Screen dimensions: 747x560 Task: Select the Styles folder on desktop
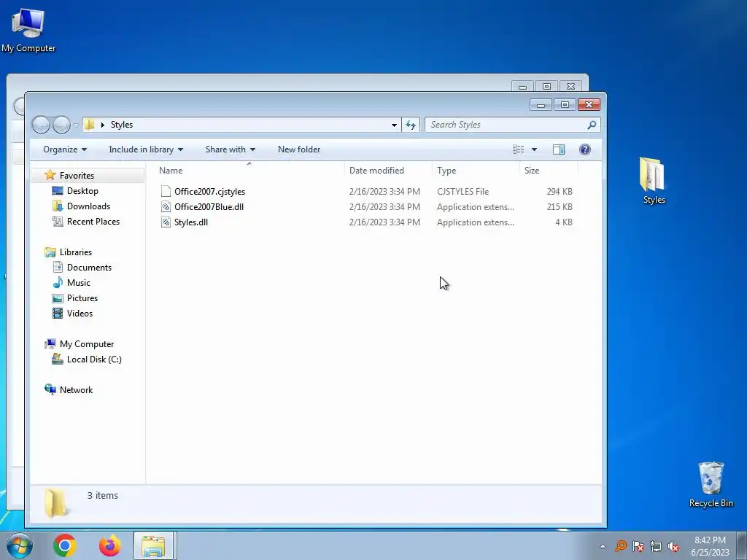(653, 181)
